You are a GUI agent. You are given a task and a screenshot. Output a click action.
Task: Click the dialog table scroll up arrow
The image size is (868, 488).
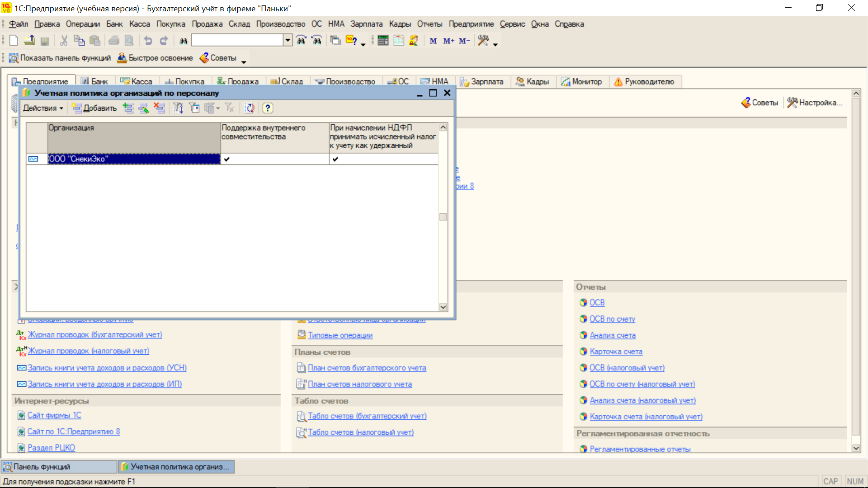pyautogui.click(x=443, y=127)
